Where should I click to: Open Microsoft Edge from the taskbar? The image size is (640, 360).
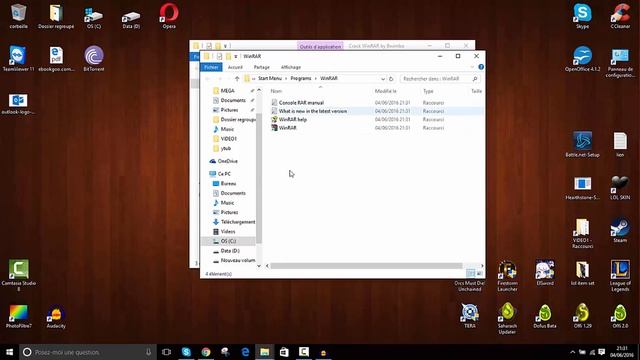[245, 352]
